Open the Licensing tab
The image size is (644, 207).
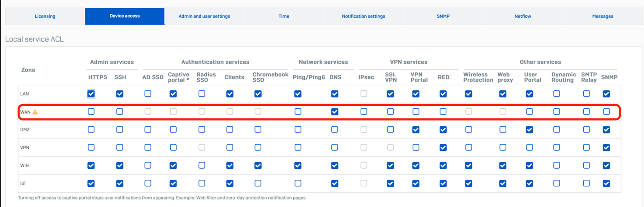click(x=45, y=16)
